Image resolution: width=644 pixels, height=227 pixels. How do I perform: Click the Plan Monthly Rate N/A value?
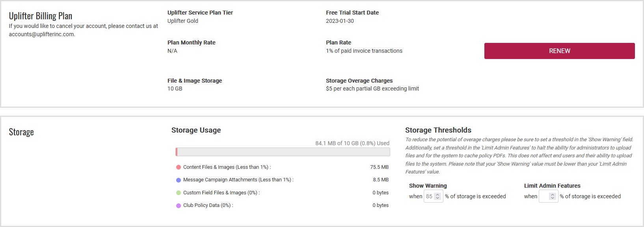point(172,51)
